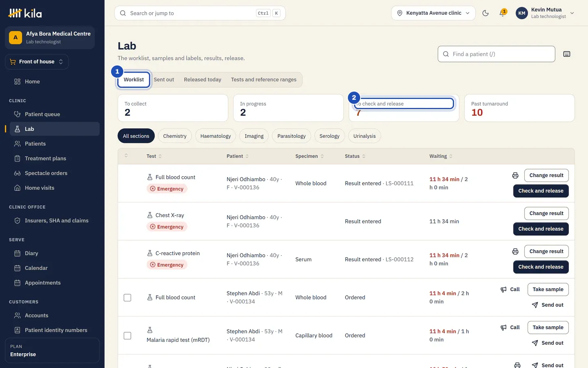Toggle dark mode with the moon icon
Image resolution: width=588 pixels, height=368 pixels.
point(486,13)
